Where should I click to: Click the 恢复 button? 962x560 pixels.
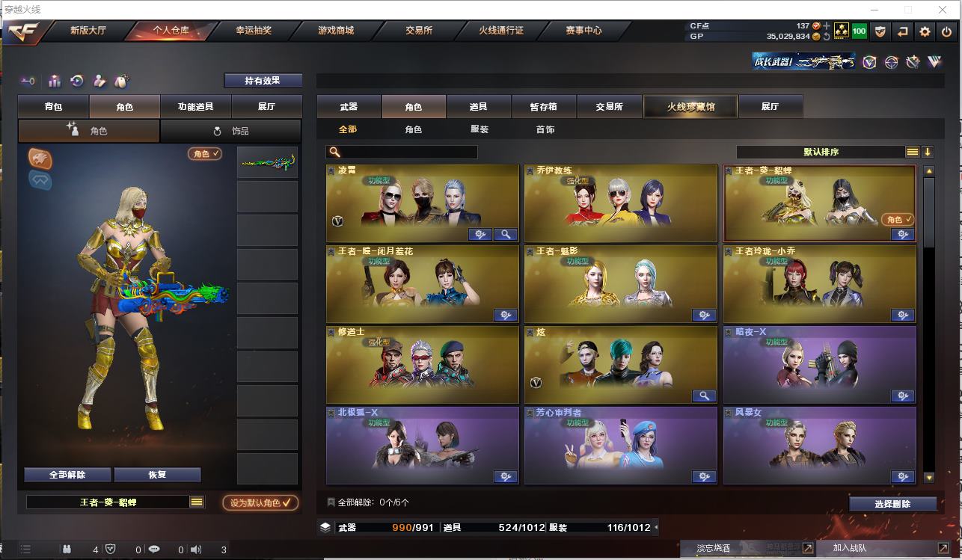(157, 475)
